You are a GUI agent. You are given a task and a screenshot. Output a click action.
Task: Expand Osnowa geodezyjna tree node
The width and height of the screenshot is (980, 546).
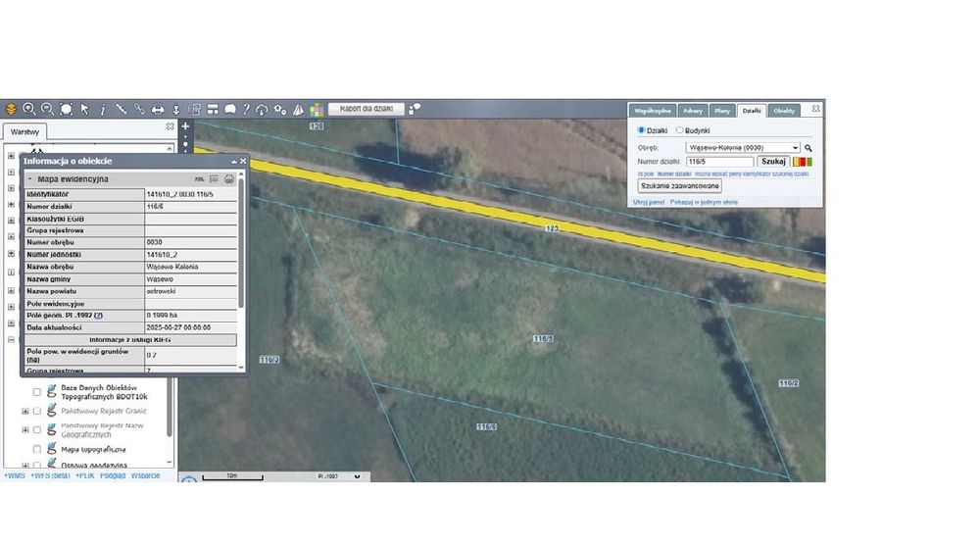coord(25,466)
